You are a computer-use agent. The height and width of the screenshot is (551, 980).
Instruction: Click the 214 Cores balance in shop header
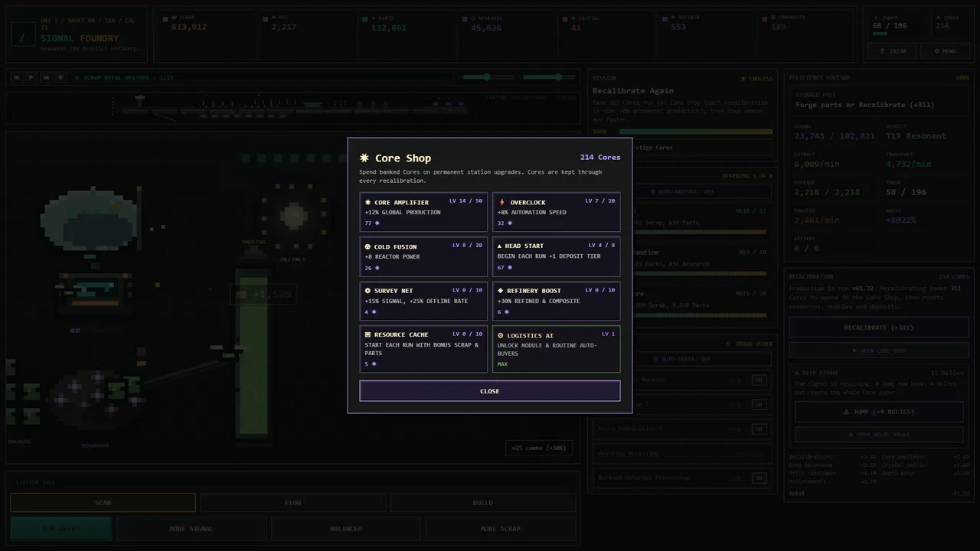[600, 157]
